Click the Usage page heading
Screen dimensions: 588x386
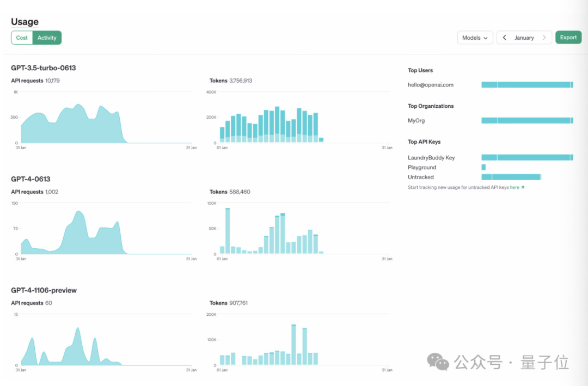click(x=24, y=22)
